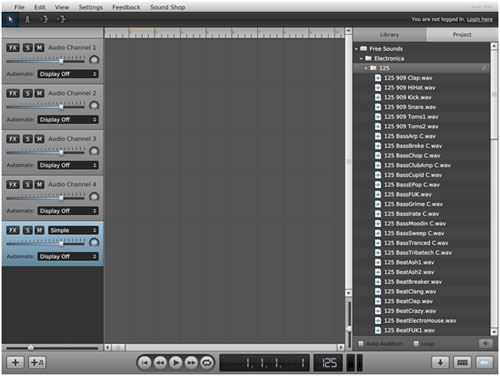Click the fast forward transport button
Screen dimensions: 500x376
click(191, 363)
